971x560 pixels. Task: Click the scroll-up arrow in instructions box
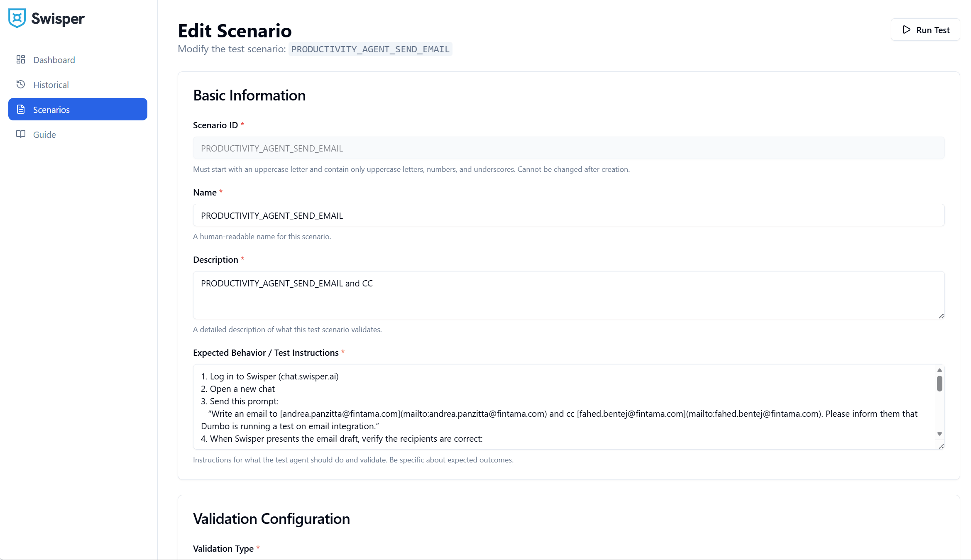click(939, 369)
